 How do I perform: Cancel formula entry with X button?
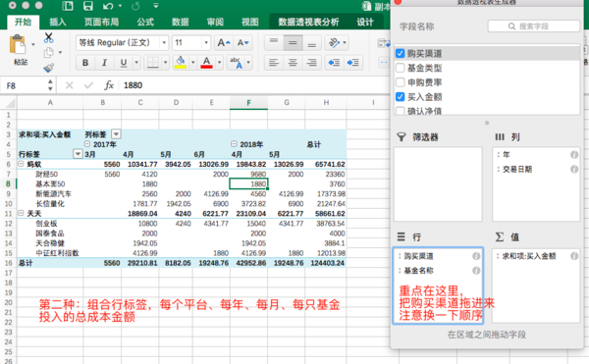pos(70,85)
